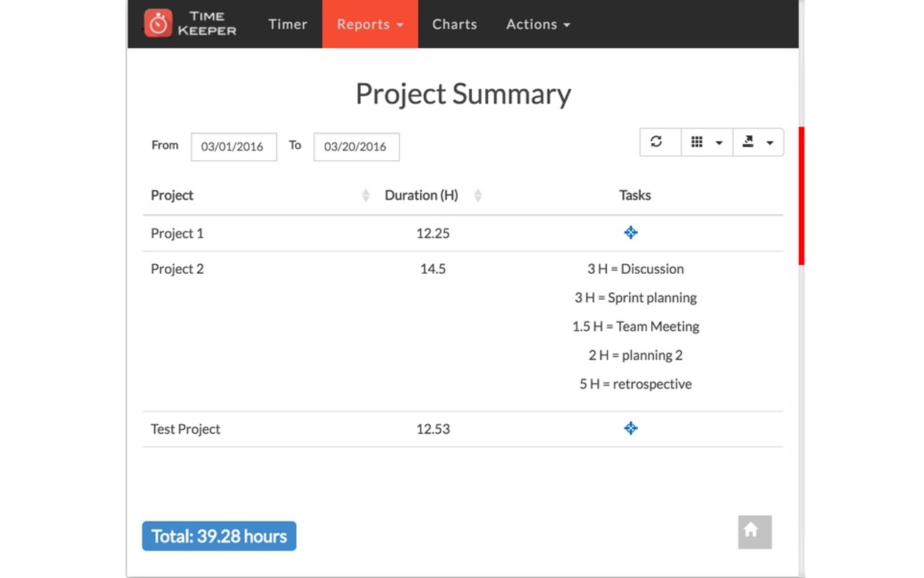Click the red scrollbar on the right
924x578 pixels.
(x=802, y=195)
